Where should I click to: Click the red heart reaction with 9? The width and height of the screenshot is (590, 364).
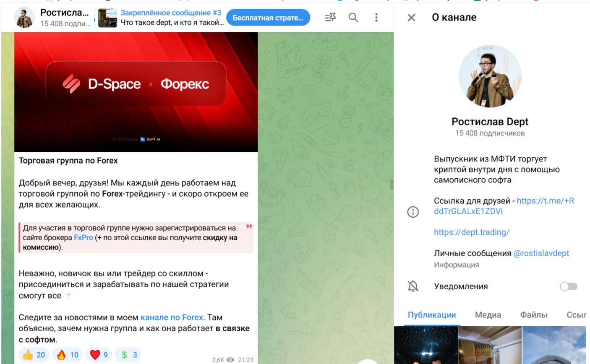[99, 355]
